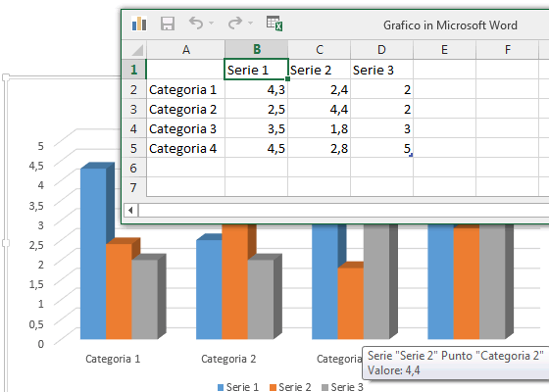This screenshot has width=549, height=392.
Task: Open data in Excel icon
Action: [x=274, y=24]
